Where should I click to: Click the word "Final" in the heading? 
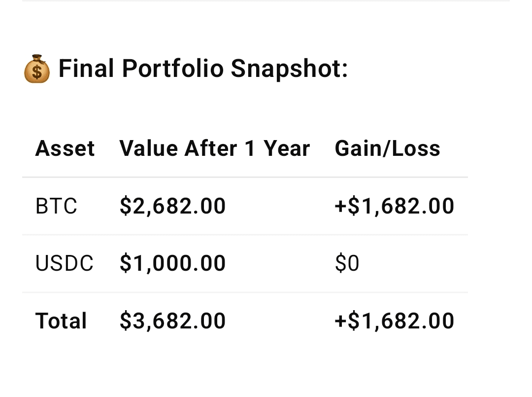click(x=86, y=69)
